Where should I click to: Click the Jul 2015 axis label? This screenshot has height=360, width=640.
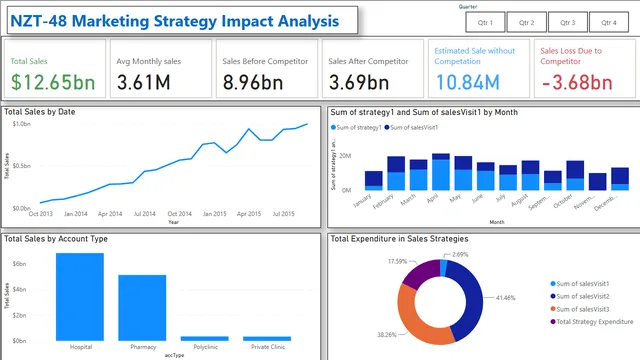pos(283,213)
